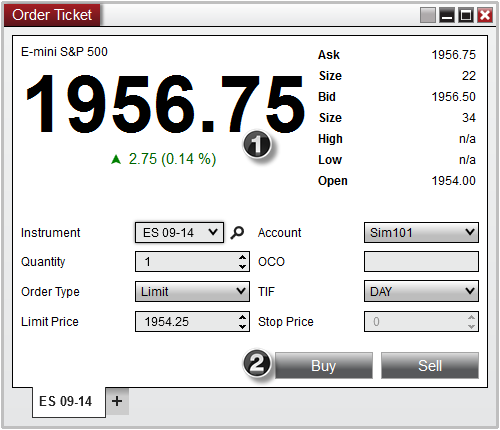Open the TIF dropdown DAY
Viewport: 500px width, 430px height.
pos(421,292)
